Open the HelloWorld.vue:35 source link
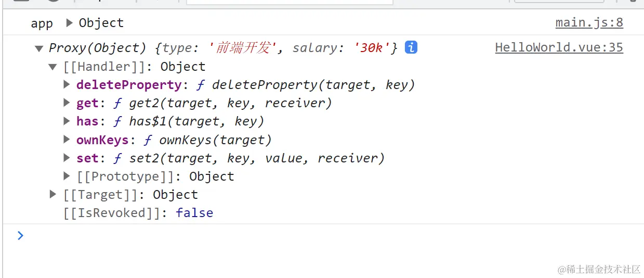This screenshot has height=278, width=644. click(559, 48)
